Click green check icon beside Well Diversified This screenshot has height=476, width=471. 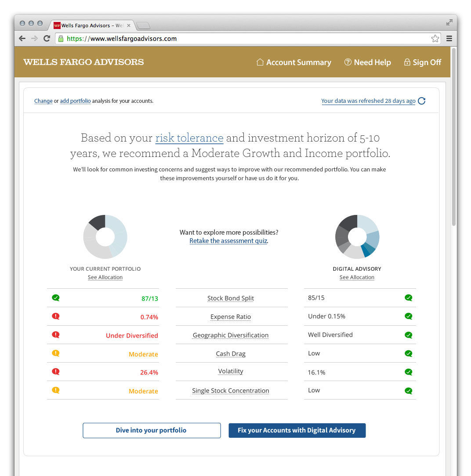click(409, 335)
